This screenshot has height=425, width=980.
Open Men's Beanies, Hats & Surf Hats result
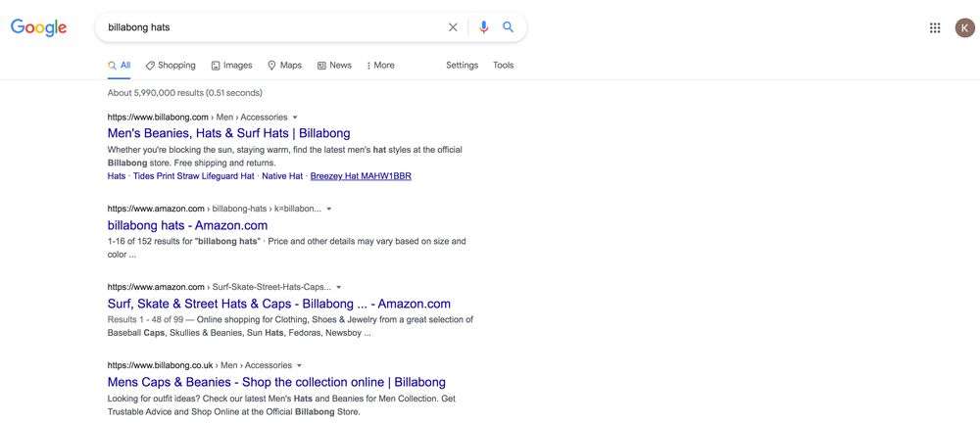coord(228,133)
